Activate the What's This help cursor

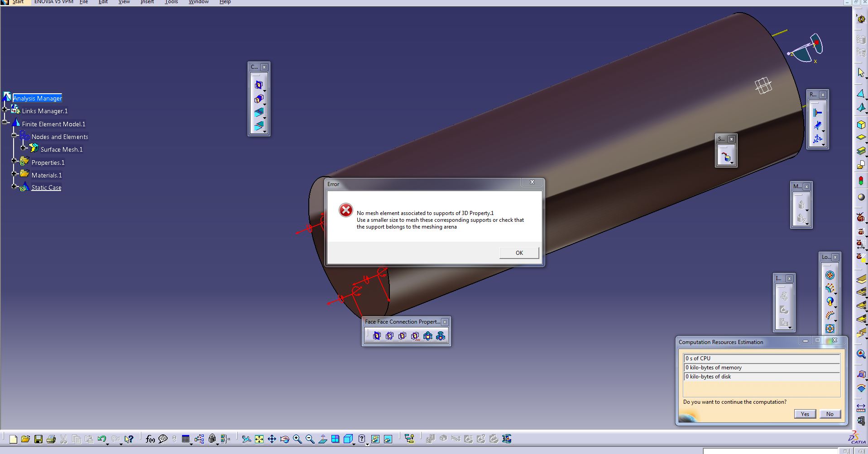coord(129,439)
